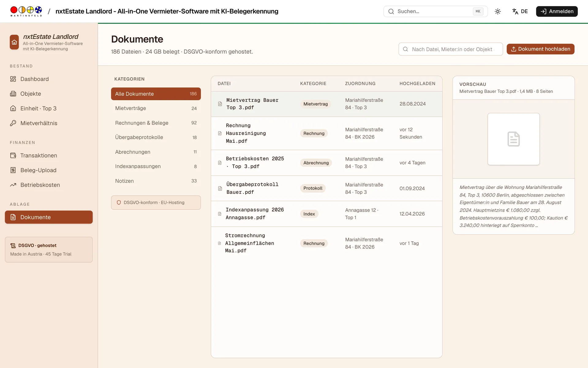Click Dokument hochladen button

coord(541,49)
